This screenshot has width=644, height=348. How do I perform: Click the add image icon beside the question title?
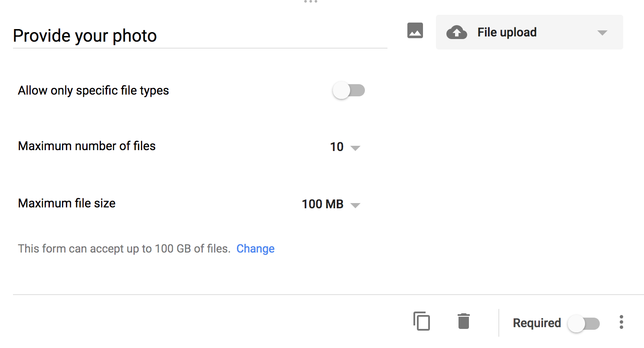pyautogui.click(x=415, y=31)
